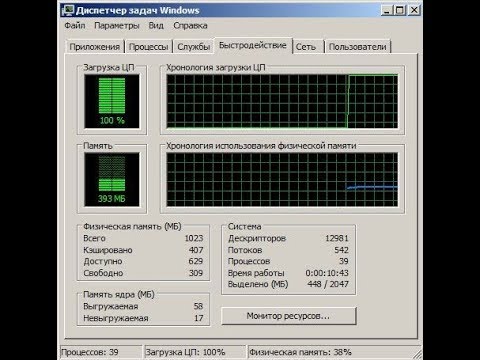Image resolution: width=480 pixels, height=360 pixels.
Task: Switch to the Службы tab
Action: (193, 47)
